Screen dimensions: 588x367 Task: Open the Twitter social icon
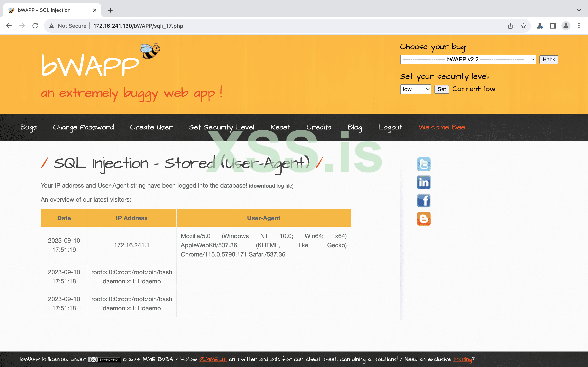(423, 164)
